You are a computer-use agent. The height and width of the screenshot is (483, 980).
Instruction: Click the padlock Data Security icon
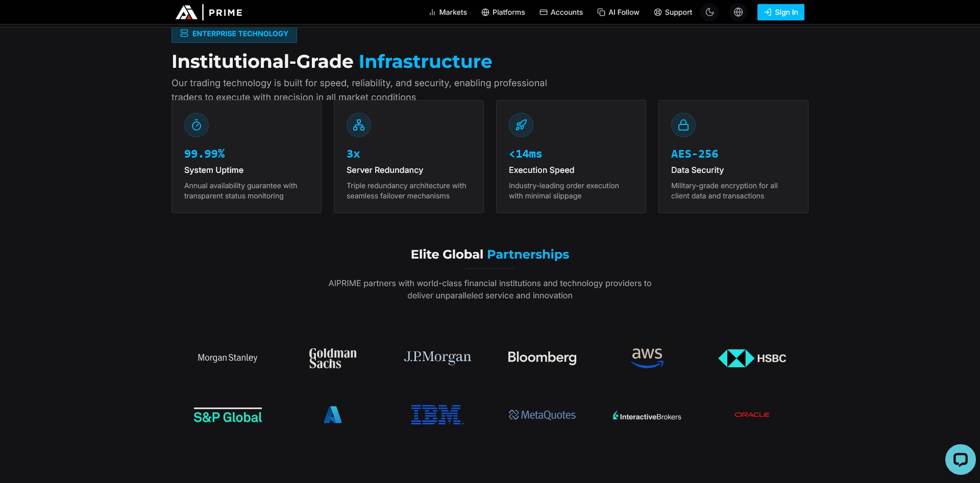pos(683,125)
